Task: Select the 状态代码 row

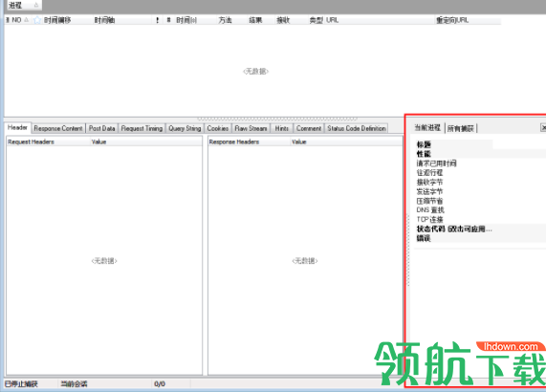Action: (454, 229)
